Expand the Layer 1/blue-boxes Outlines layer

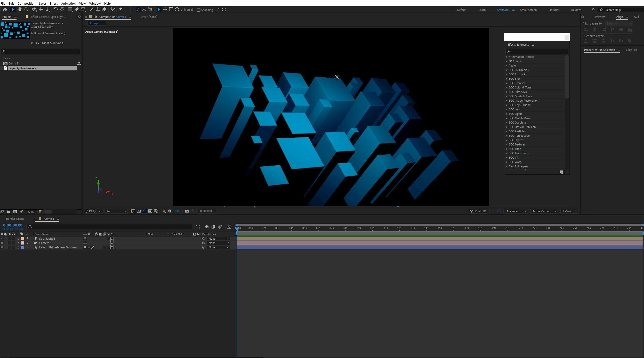[x=19, y=247]
